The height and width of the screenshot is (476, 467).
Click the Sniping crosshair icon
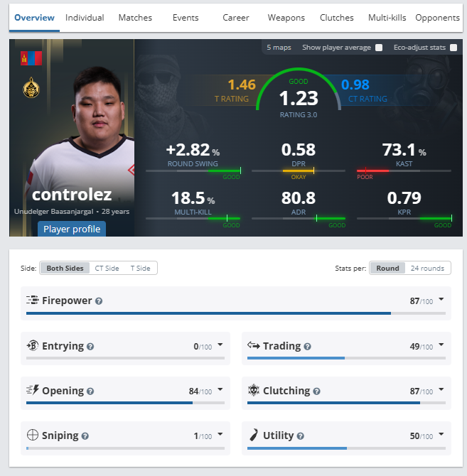[x=33, y=435]
